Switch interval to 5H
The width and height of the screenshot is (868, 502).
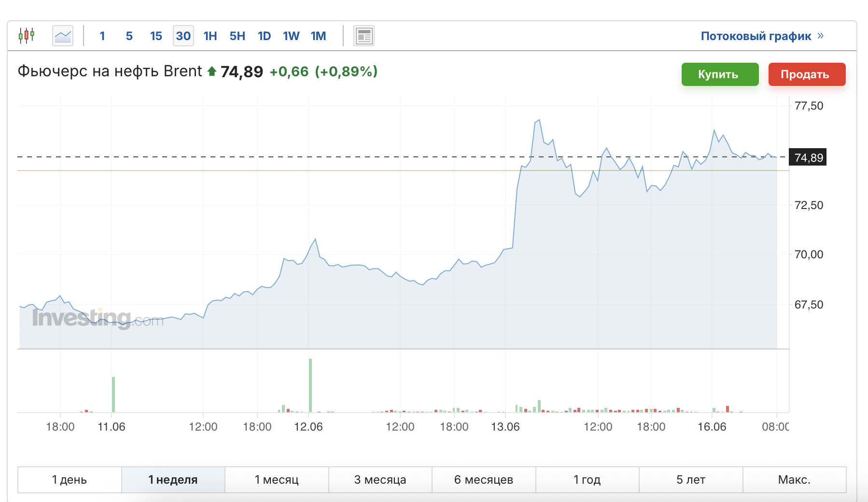click(237, 36)
